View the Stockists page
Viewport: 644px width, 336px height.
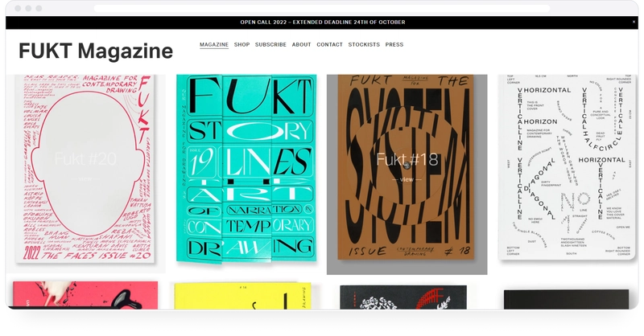364,45
